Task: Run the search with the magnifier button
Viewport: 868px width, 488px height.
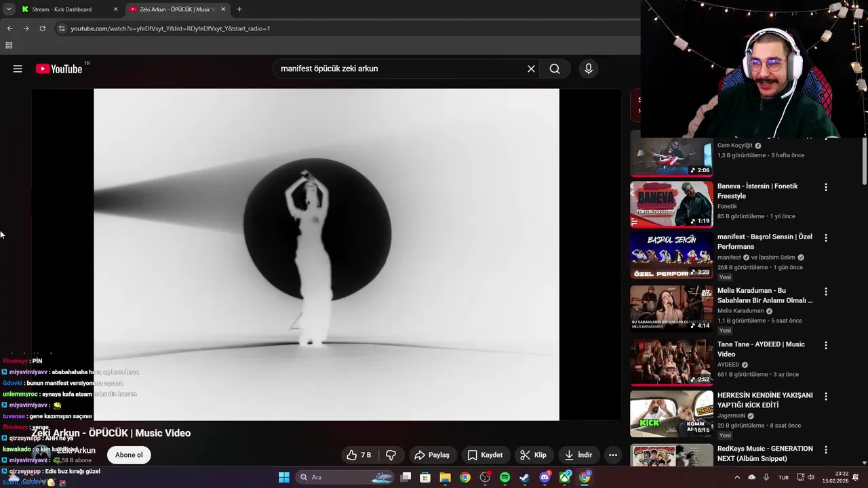Action: 555,68
